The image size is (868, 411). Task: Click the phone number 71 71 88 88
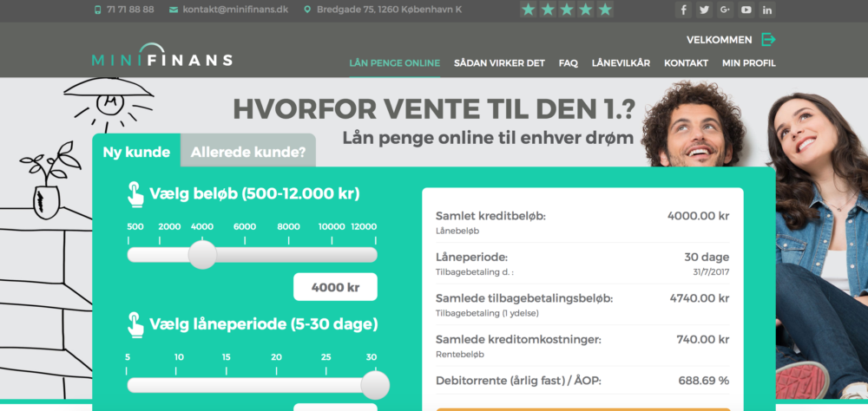[130, 10]
